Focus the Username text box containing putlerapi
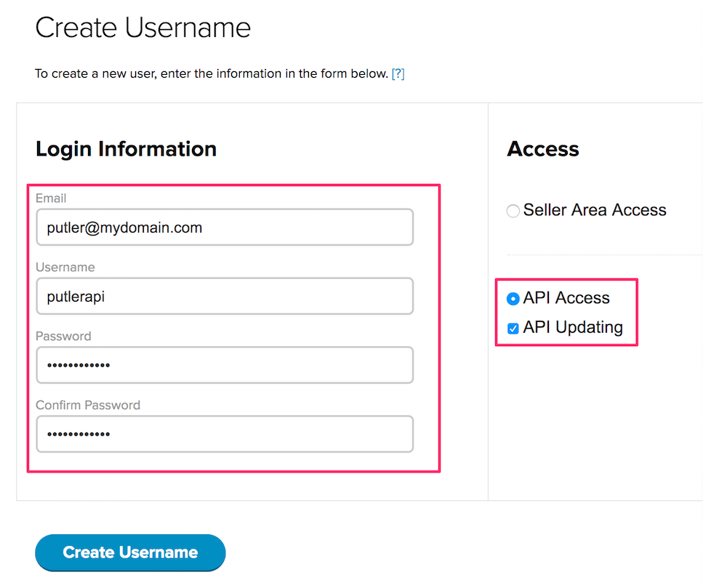This screenshot has width=703, height=588. [224, 297]
